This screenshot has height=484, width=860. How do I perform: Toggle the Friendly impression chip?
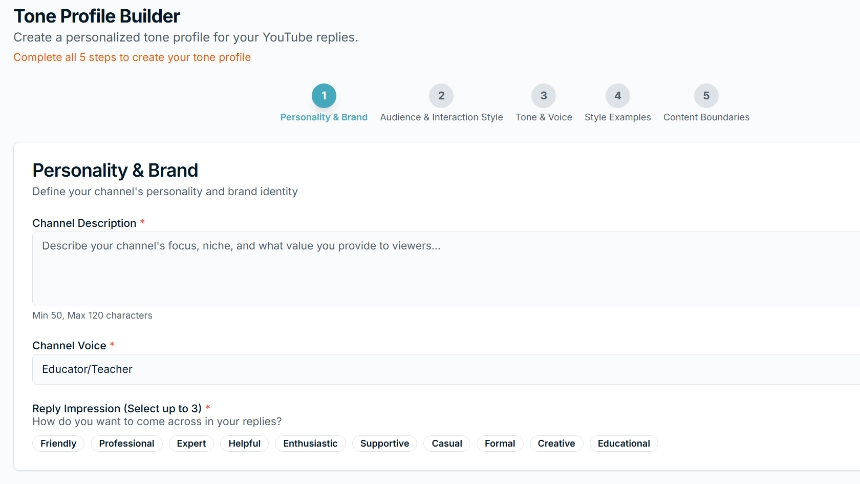pos(58,444)
